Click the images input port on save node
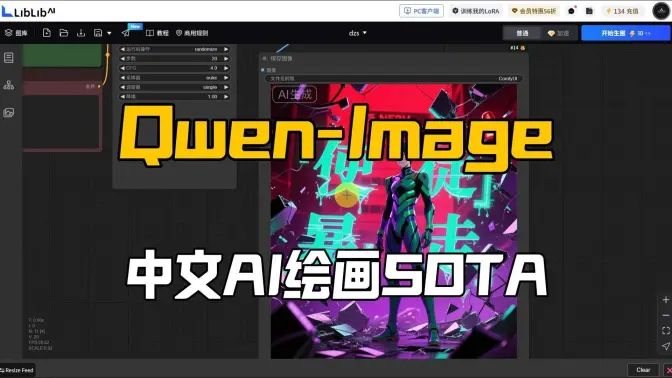This screenshot has height=378, width=672. point(263,70)
